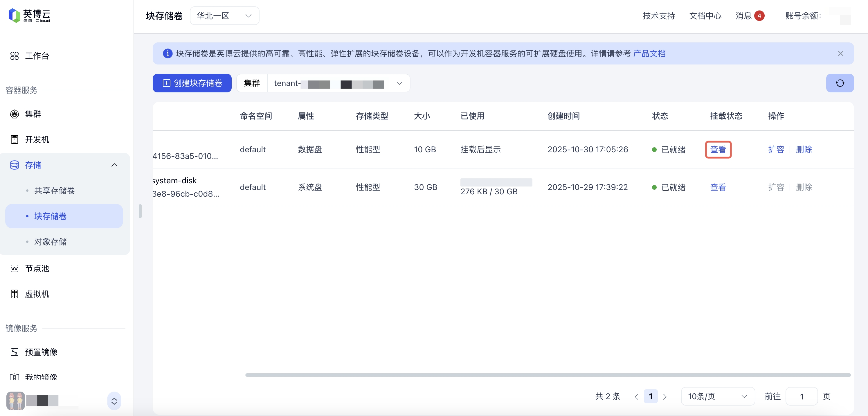Open the 产品文档 link
868x416 pixels.
649,53
